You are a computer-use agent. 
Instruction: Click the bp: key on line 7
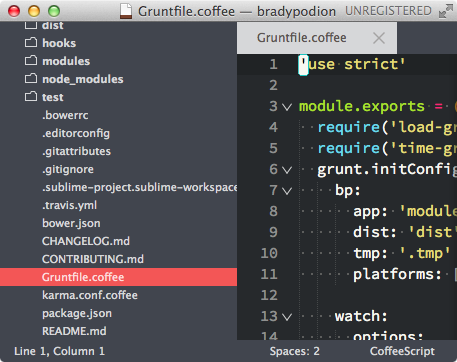click(348, 190)
